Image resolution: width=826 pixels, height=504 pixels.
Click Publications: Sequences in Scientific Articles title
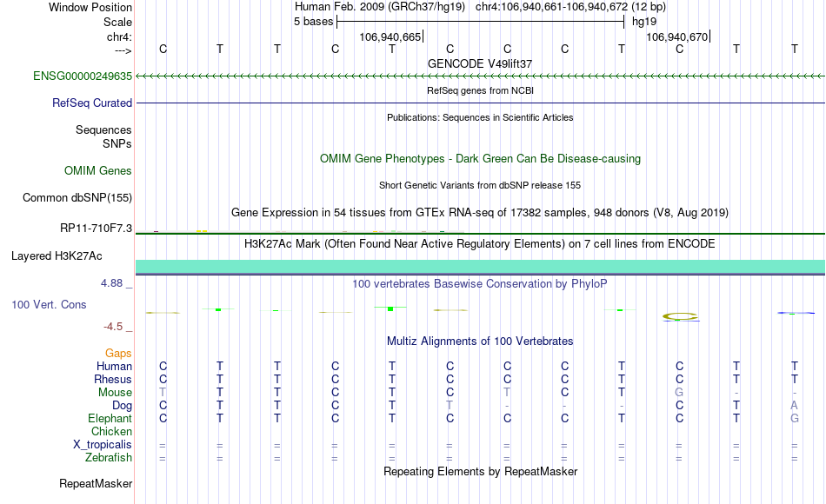[480, 117]
